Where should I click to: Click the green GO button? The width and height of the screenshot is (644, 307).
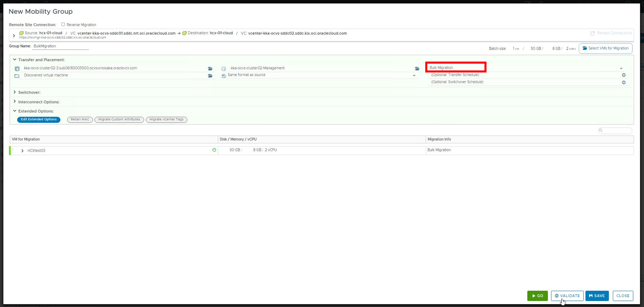(x=537, y=296)
